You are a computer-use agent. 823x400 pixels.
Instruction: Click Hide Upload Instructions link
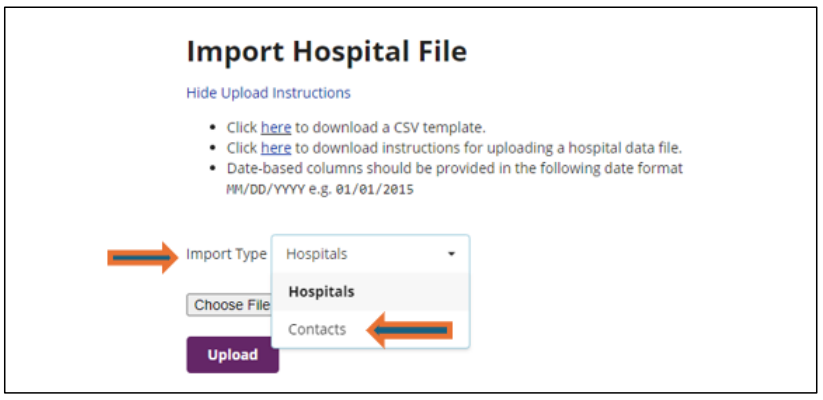(268, 93)
